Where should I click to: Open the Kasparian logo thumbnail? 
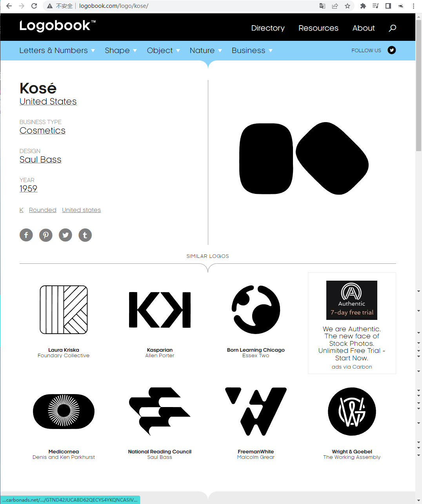pos(160,310)
